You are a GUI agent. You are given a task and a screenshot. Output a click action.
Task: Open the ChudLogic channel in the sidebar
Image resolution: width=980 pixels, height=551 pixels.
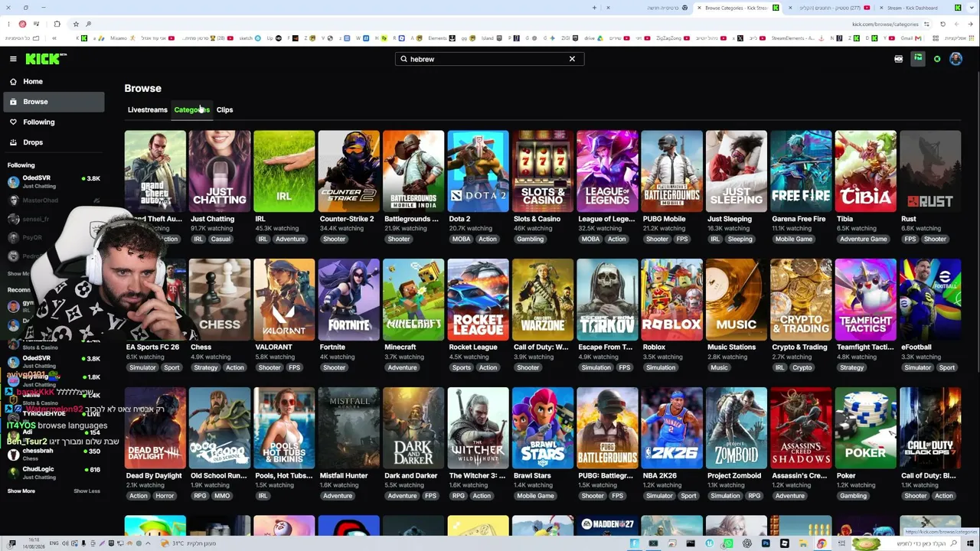[x=54, y=472]
